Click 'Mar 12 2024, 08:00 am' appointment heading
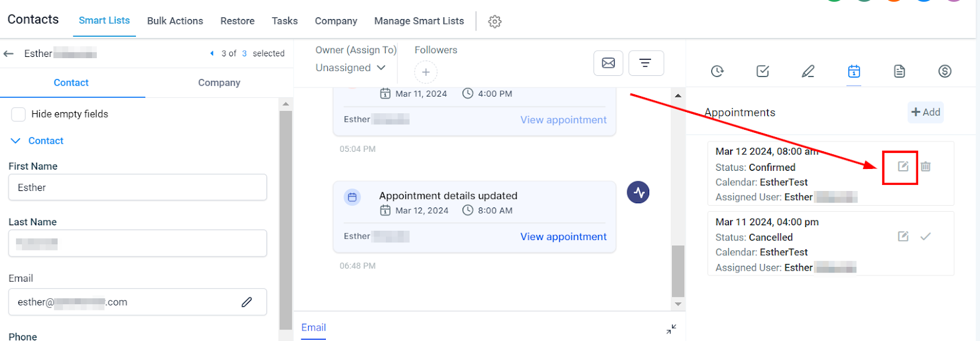Screen dimensions: 980x341 (x=767, y=151)
